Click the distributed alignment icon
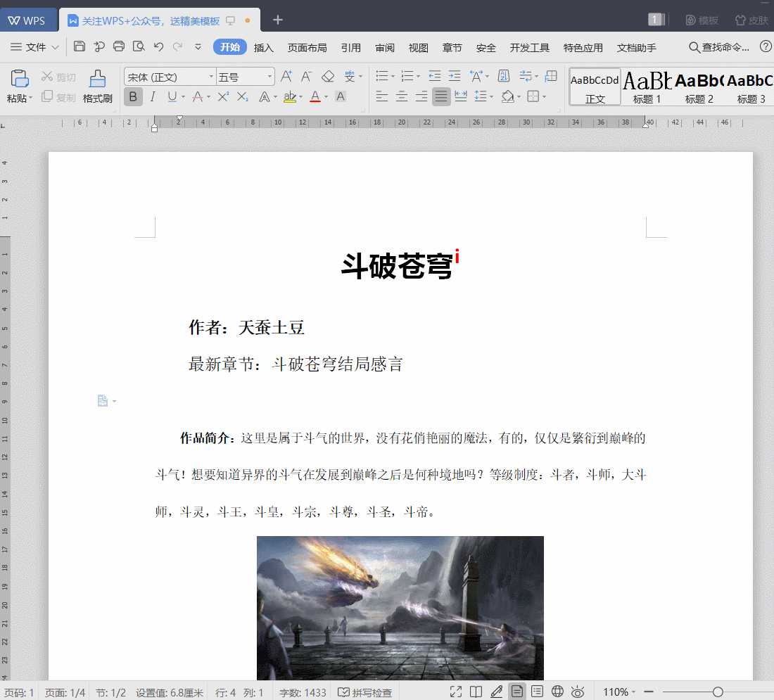774x700 pixels. pyautogui.click(x=461, y=97)
